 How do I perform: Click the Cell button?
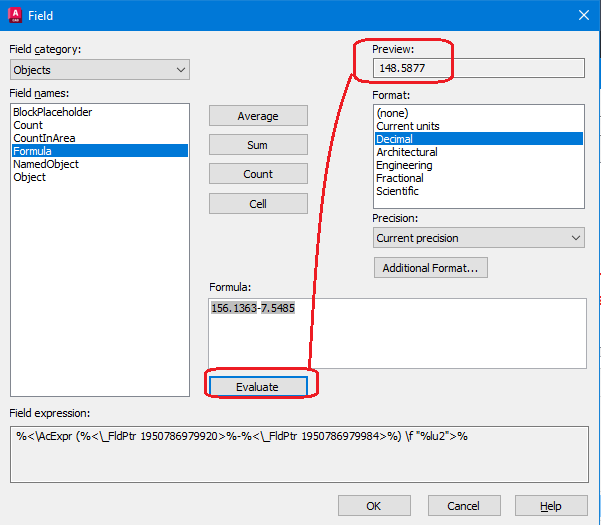tap(258, 203)
